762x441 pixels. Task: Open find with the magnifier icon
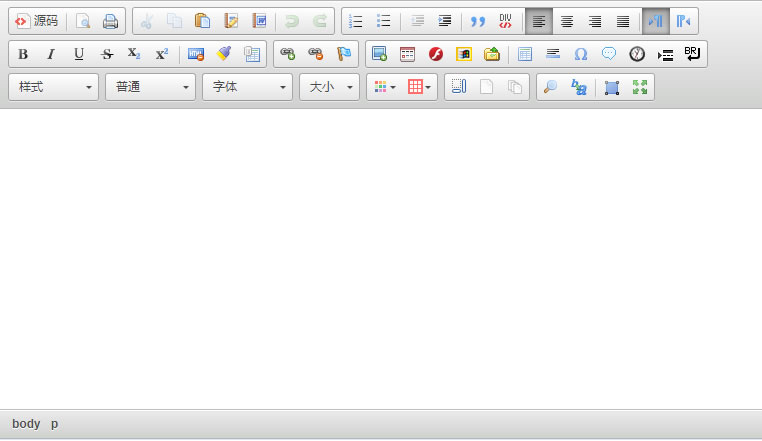(550, 87)
